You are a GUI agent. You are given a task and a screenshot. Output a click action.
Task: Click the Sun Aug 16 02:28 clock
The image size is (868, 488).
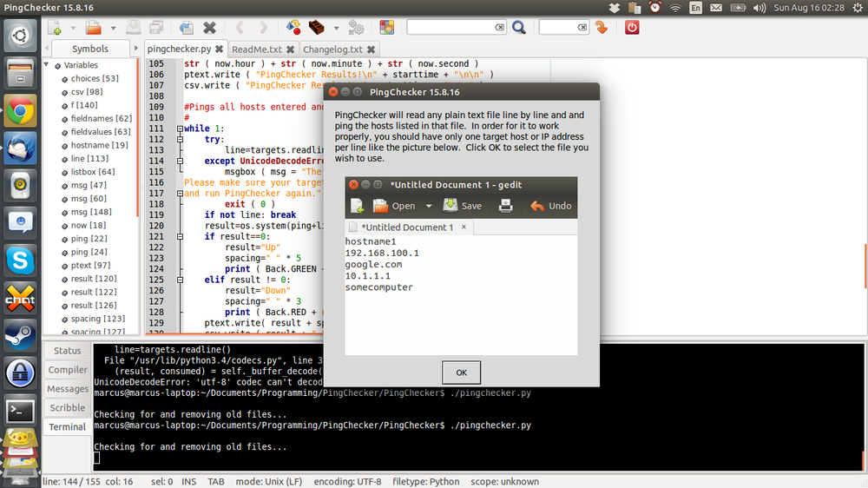[809, 8]
